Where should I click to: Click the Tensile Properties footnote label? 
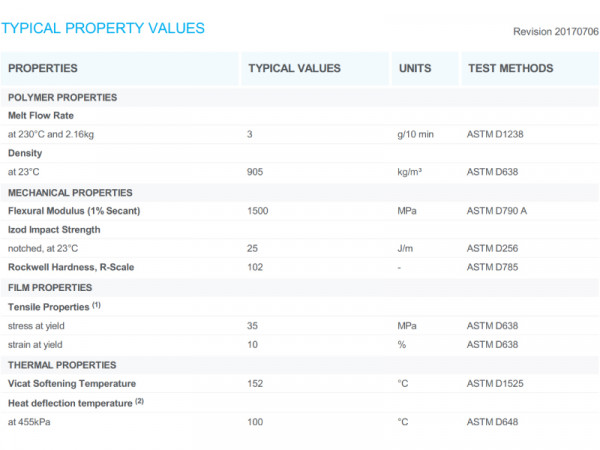click(55, 306)
